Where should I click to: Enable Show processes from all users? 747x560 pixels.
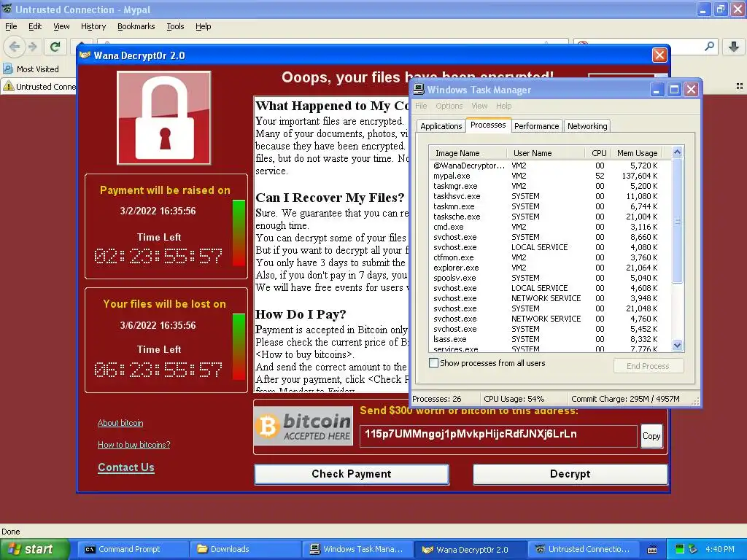coord(433,363)
